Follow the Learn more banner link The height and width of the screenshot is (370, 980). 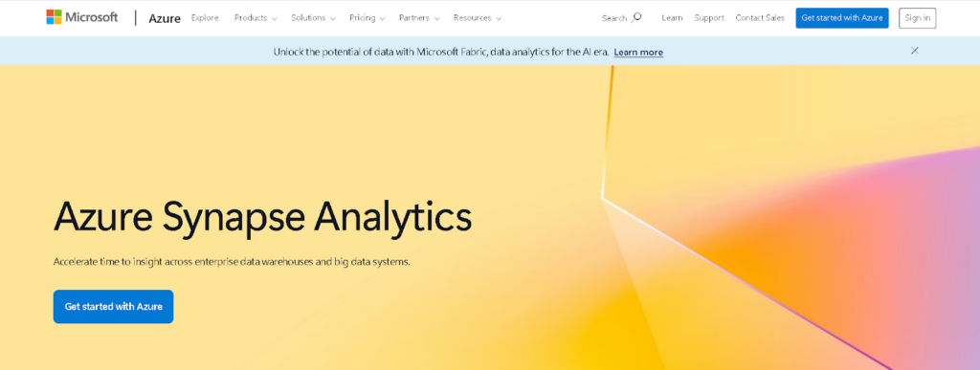click(638, 53)
